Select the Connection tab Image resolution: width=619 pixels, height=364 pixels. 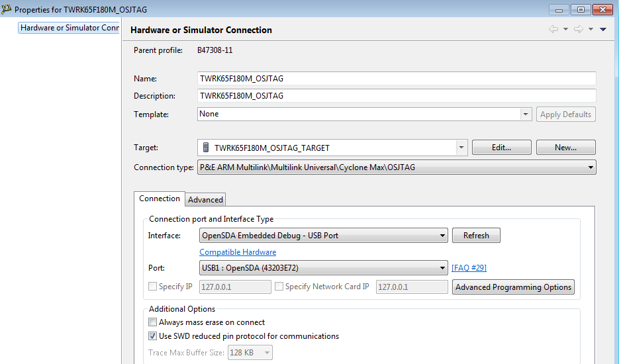(x=160, y=199)
